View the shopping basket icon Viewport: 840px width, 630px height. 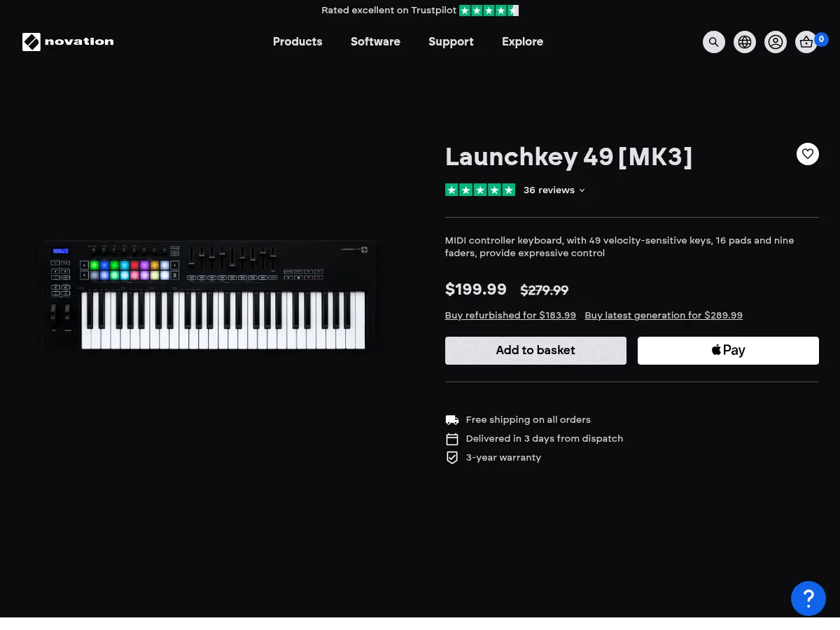point(806,42)
